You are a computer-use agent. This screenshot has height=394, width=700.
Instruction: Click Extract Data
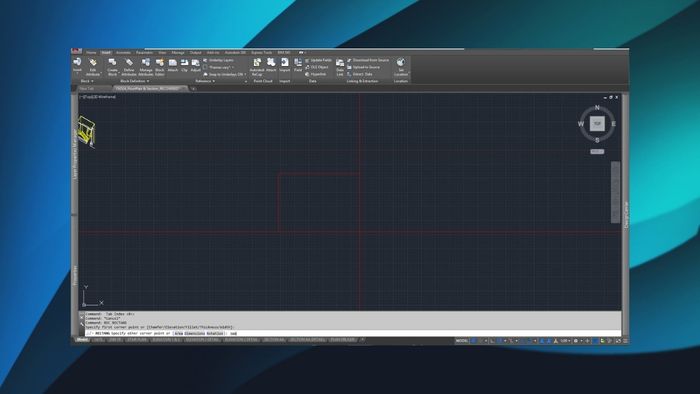pyautogui.click(x=359, y=74)
